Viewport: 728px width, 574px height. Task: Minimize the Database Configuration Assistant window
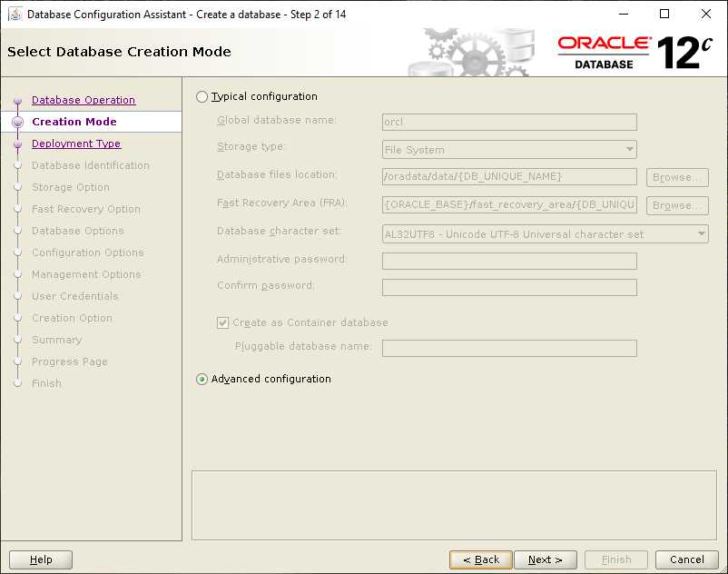tap(624, 14)
